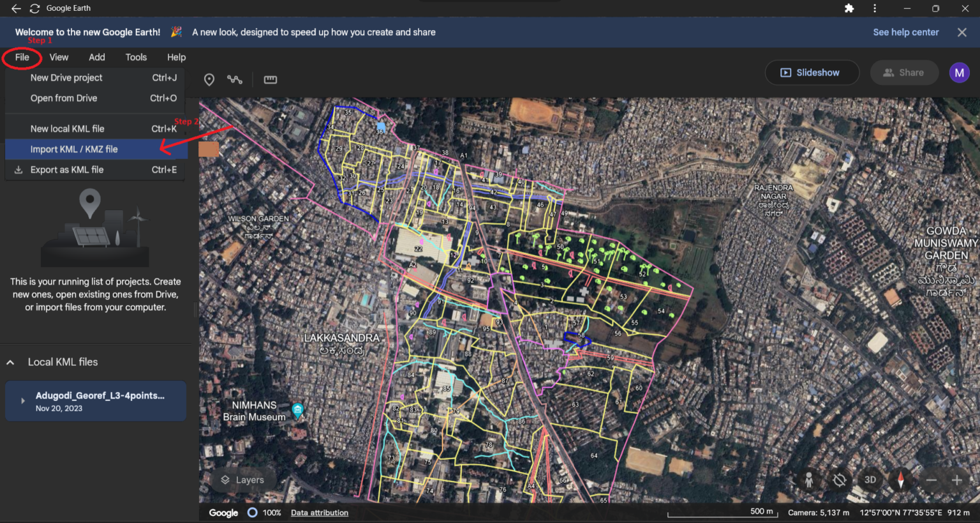Pick up the Pegman for Street View
Viewport: 980px width, 523px height.
[809, 480]
